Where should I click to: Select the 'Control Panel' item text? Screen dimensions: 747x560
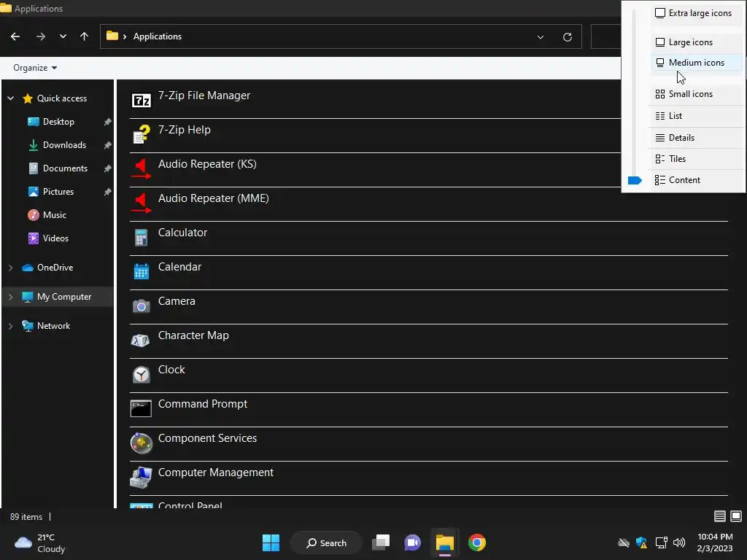point(190,505)
